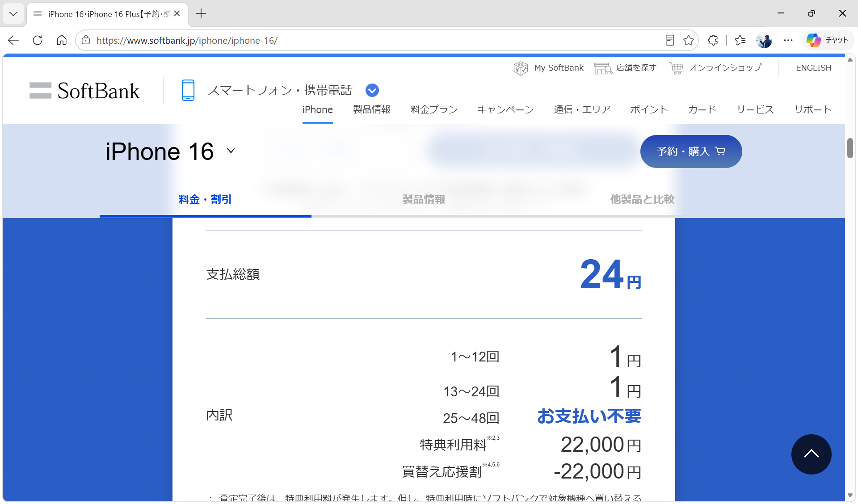
Task: Expand the iPhone 16 model selector chevron
Action: (x=231, y=151)
